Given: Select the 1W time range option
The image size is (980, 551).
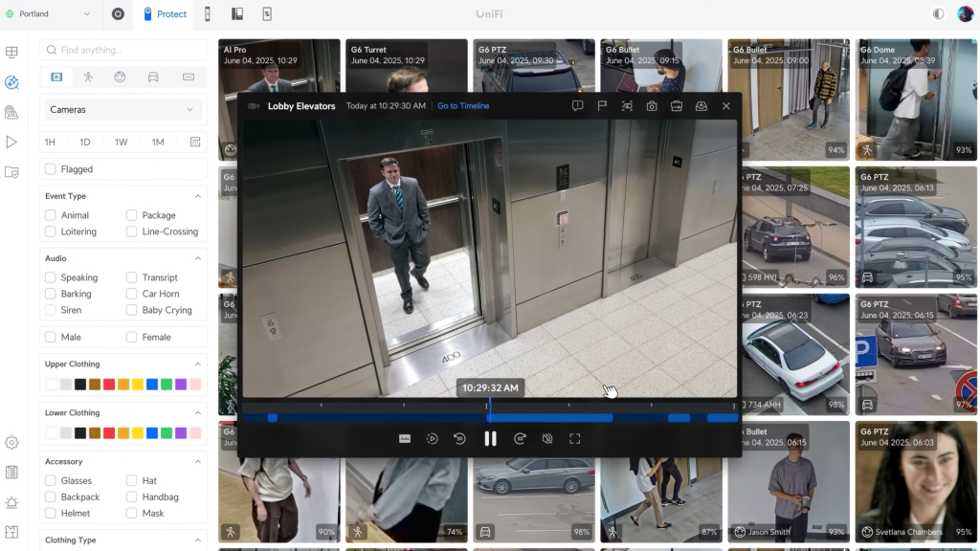Looking at the screenshot, I should [122, 142].
